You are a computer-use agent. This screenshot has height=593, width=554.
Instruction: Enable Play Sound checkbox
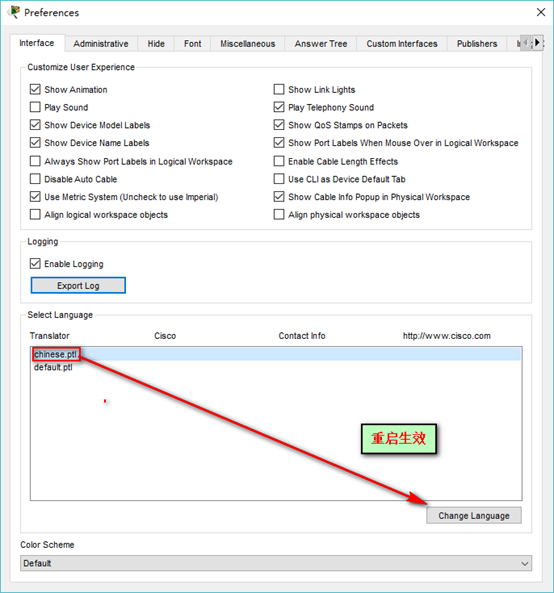point(35,107)
